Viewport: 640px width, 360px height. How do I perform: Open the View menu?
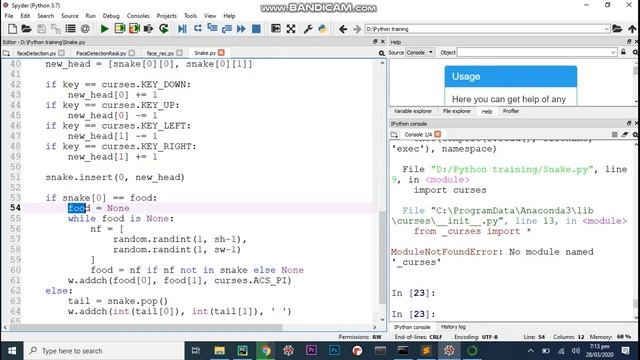[210, 16]
